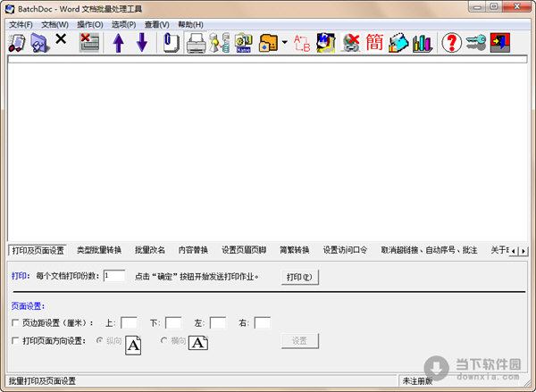Click the 右 margin input field
The width and height of the screenshot is (536, 392).
[262, 322]
